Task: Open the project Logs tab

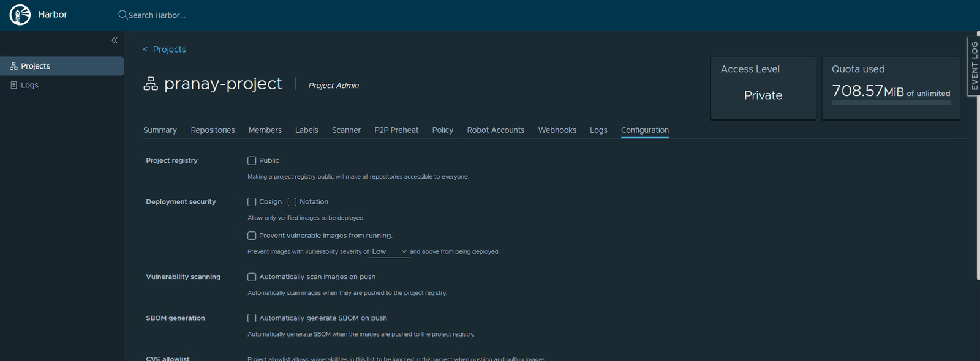Action: 598,130
